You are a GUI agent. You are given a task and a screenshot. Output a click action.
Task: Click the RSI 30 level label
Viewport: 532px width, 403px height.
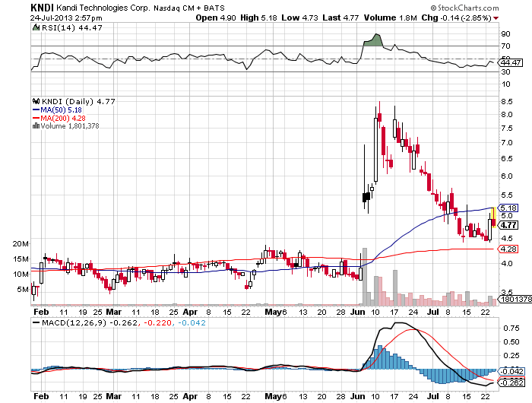point(505,71)
